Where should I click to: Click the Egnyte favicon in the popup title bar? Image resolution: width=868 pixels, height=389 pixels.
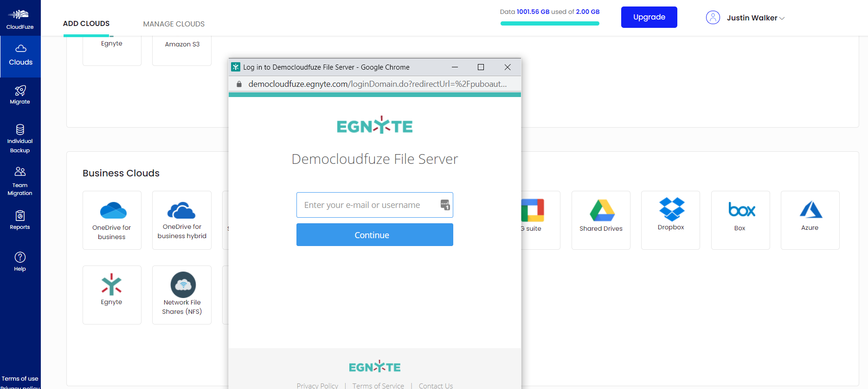tap(236, 67)
